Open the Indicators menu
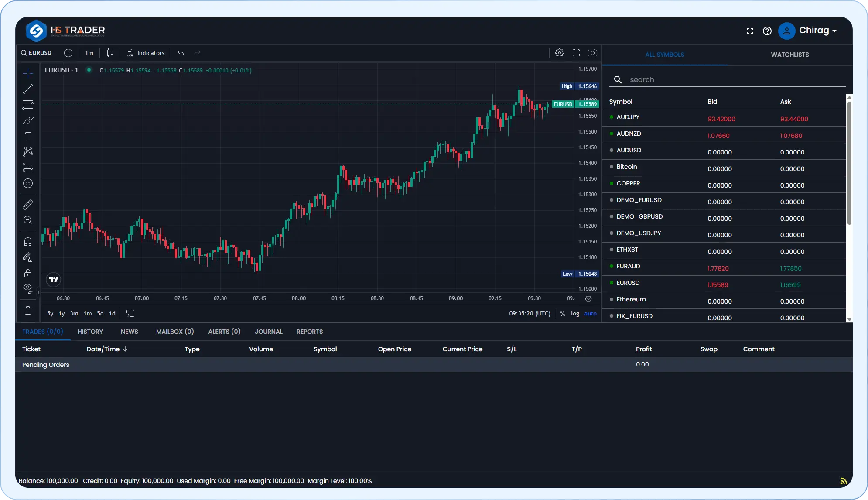The image size is (868, 500). [146, 53]
